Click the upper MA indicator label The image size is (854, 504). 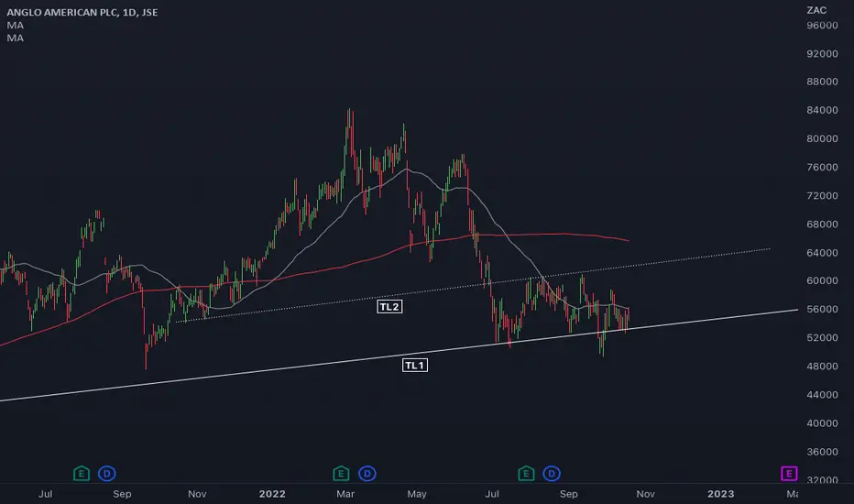(x=16, y=25)
